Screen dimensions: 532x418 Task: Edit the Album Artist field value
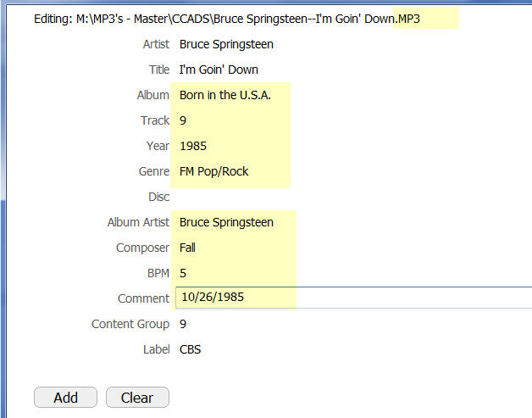tap(226, 222)
